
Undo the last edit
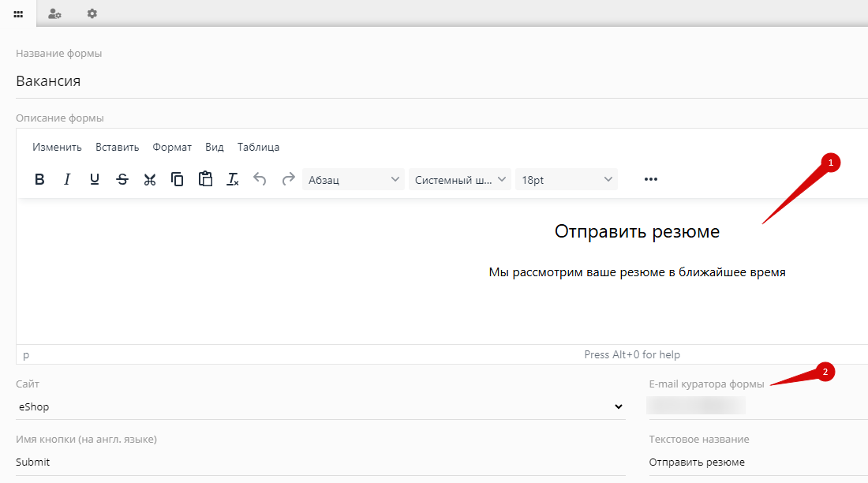[260, 180]
